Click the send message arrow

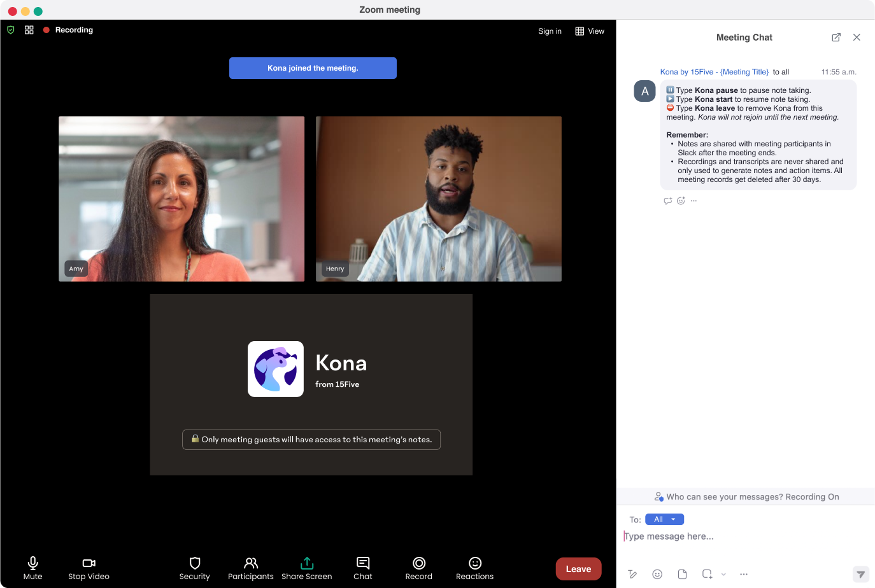pyautogui.click(x=860, y=574)
